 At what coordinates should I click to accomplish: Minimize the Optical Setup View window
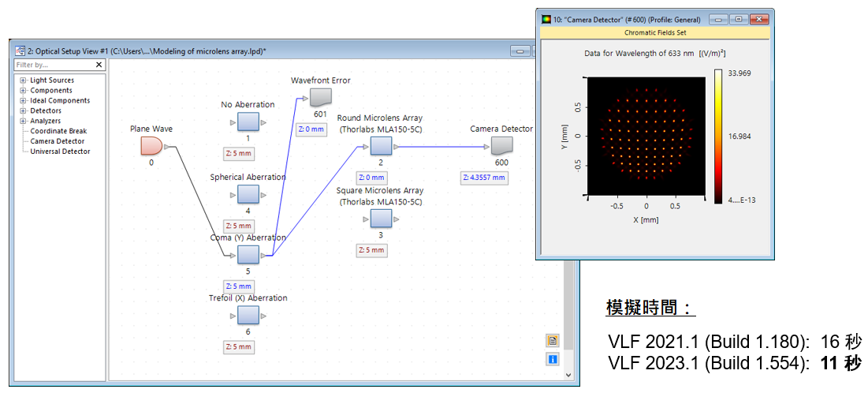[x=520, y=51]
